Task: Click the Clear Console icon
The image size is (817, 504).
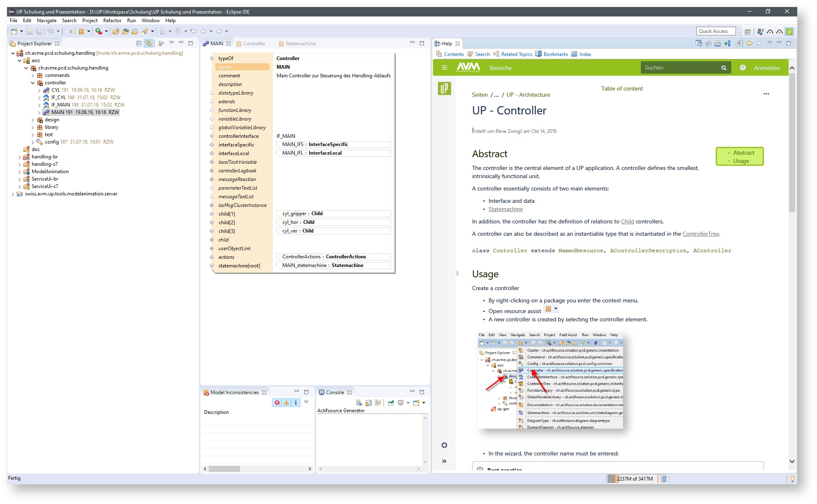Action: [359, 403]
